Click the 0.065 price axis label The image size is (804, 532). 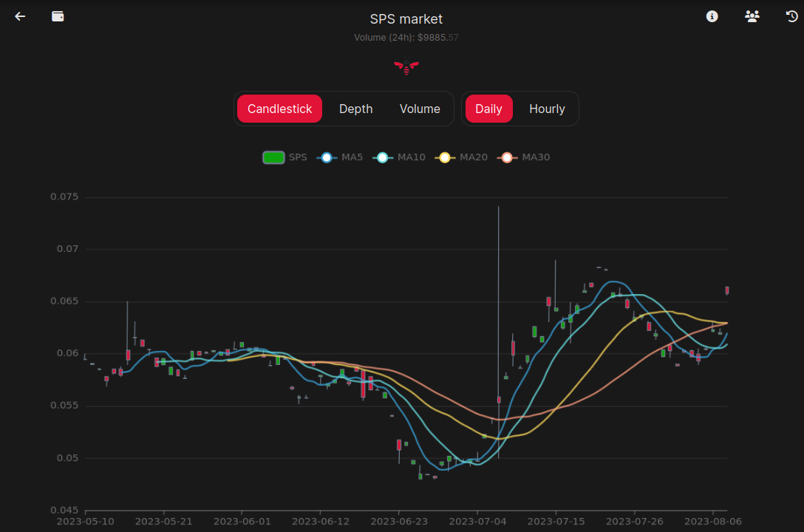(64, 301)
